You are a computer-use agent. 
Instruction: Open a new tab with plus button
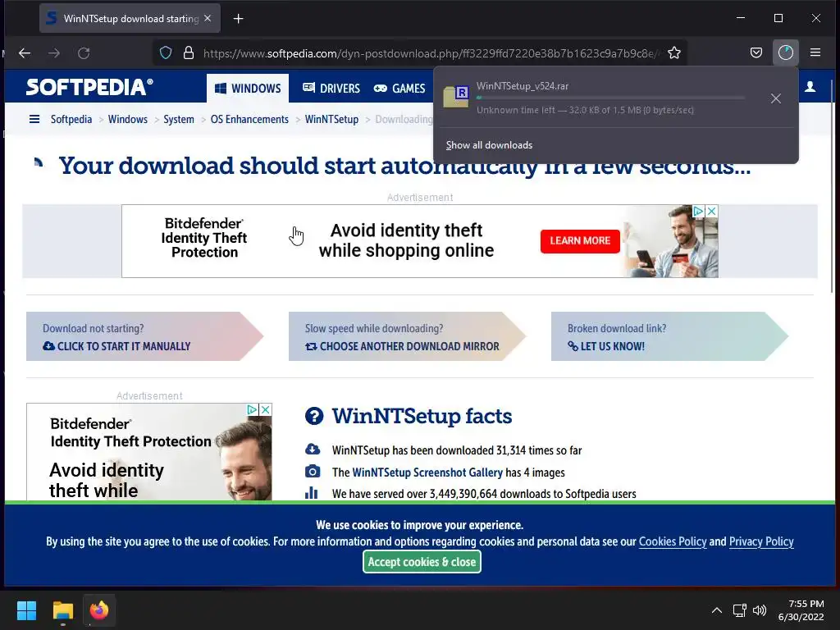(239, 19)
